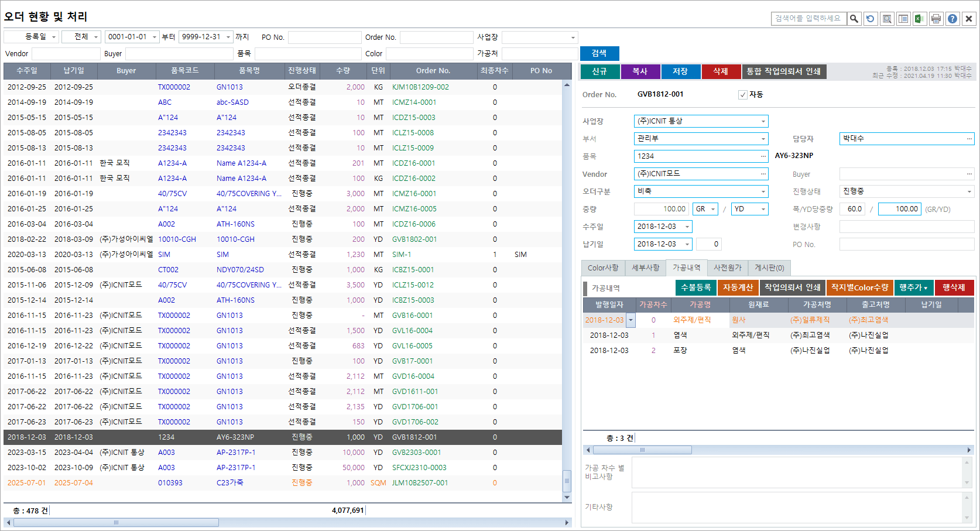The width and height of the screenshot is (980, 531).
Task: Toggle the panel layout icon
Action: tap(903, 19)
